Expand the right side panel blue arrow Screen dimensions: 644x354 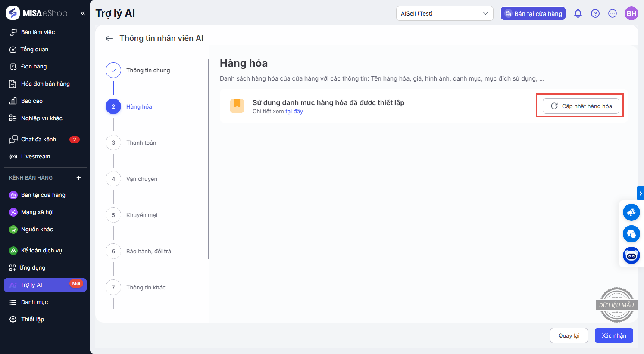[x=640, y=193]
